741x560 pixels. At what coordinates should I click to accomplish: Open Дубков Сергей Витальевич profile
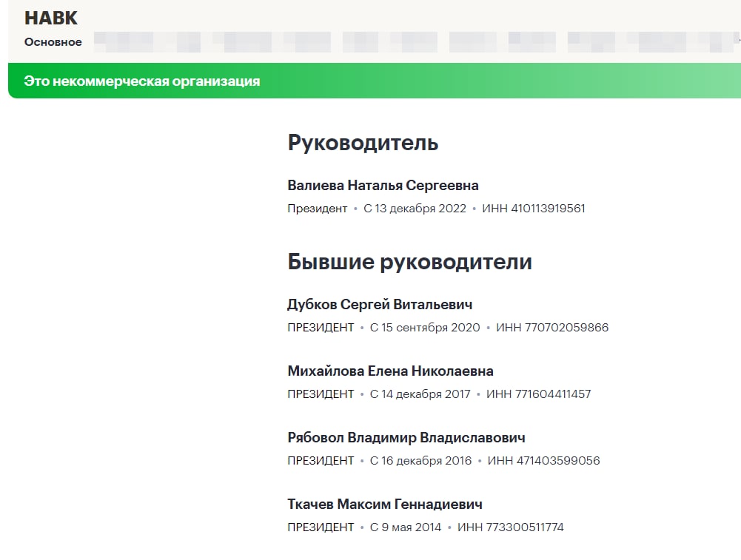click(x=380, y=305)
